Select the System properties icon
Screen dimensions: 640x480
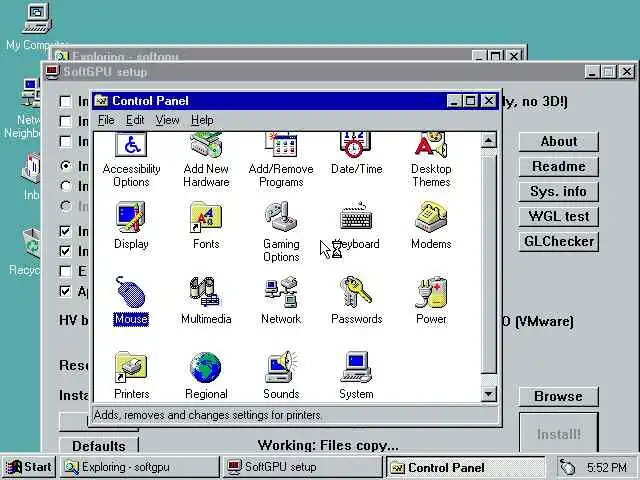click(x=356, y=367)
